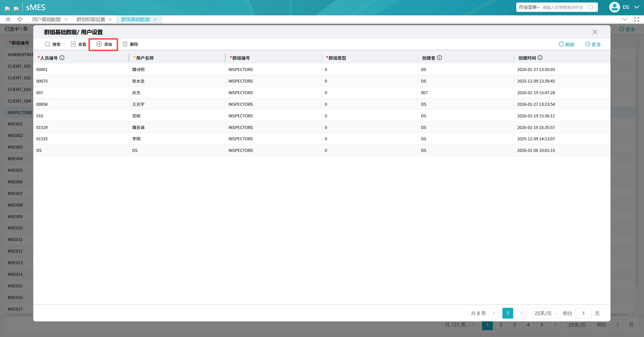This screenshot has width=644, height=337.
Task: Select row with 人员编号 00001
Action: pyautogui.click(x=322, y=70)
